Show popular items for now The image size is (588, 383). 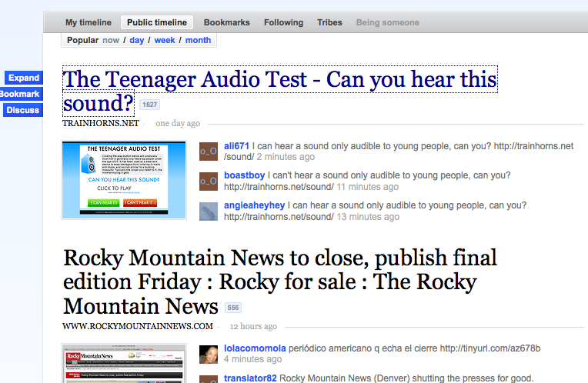point(111,40)
